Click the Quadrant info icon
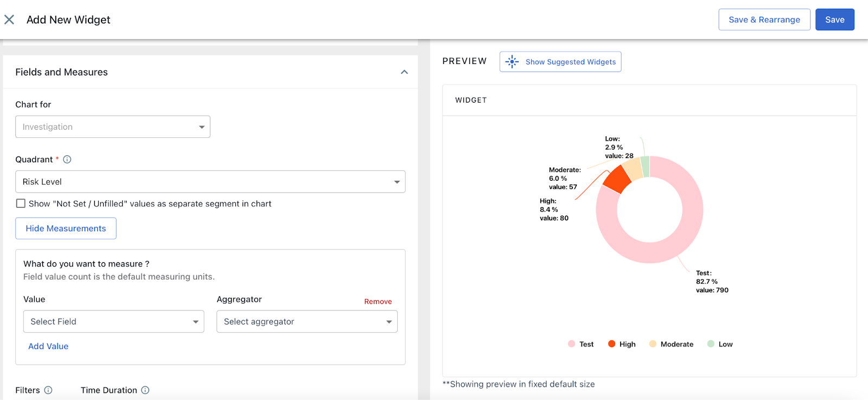868x400 pixels. pos(67,160)
